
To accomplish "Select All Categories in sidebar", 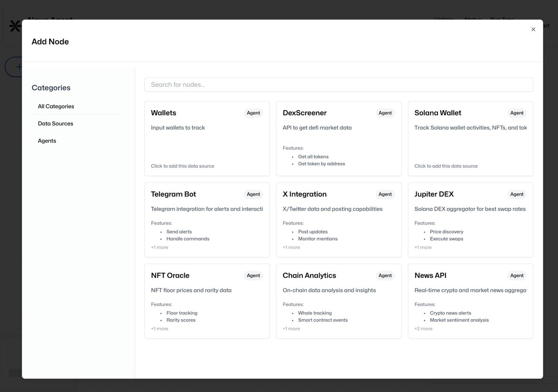I will pyautogui.click(x=78, y=106).
